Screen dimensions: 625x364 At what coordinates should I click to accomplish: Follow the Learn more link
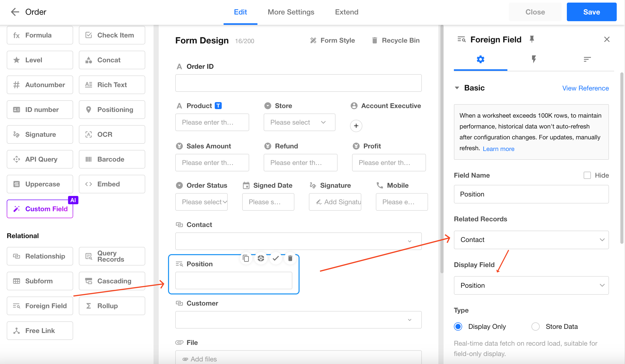point(498,149)
